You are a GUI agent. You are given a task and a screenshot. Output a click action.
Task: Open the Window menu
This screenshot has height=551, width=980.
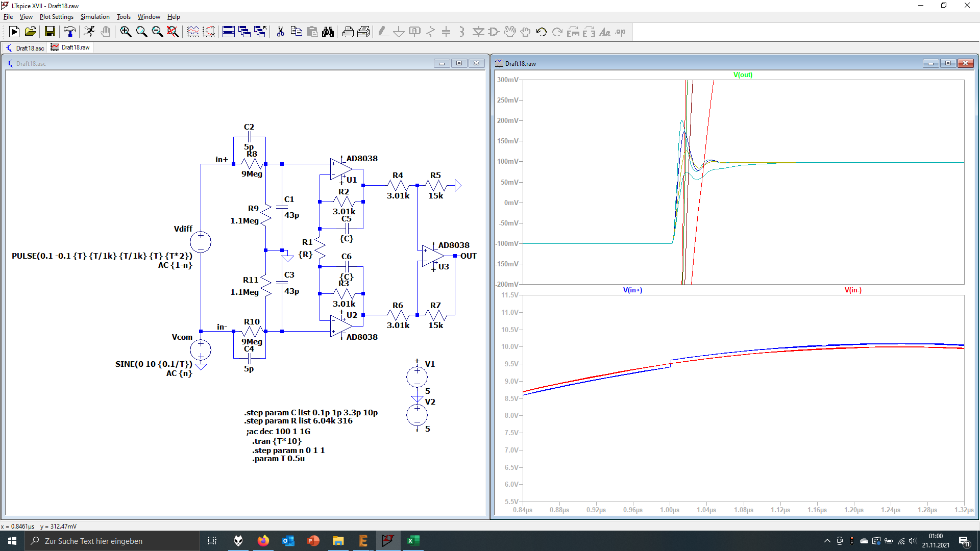tap(149, 17)
